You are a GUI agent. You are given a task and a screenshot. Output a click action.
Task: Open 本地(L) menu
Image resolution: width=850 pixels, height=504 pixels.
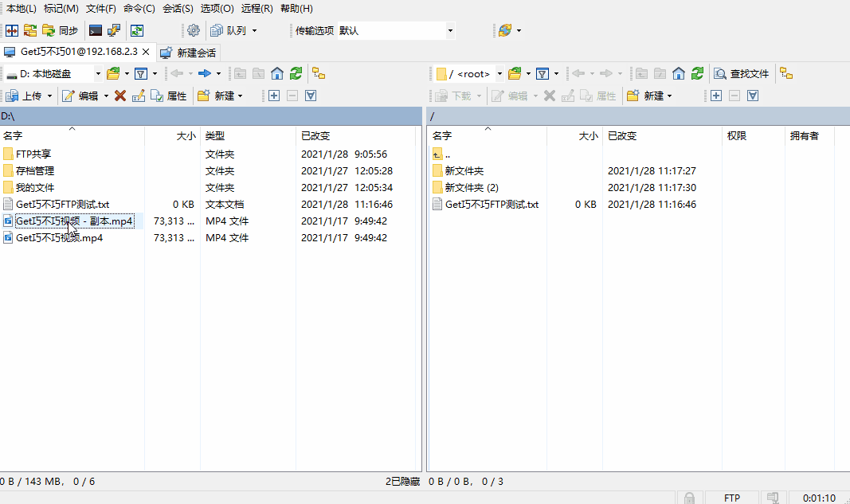[22, 9]
